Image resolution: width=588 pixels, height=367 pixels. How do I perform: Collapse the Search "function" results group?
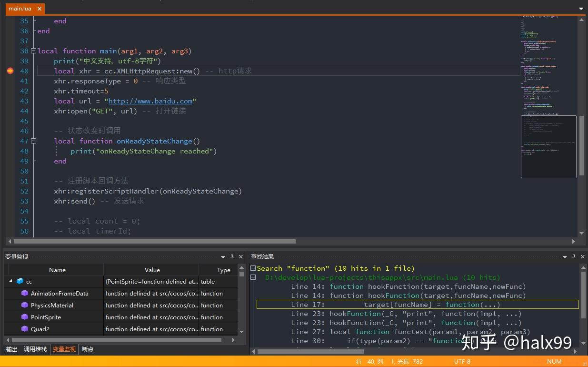tap(253, 268)
